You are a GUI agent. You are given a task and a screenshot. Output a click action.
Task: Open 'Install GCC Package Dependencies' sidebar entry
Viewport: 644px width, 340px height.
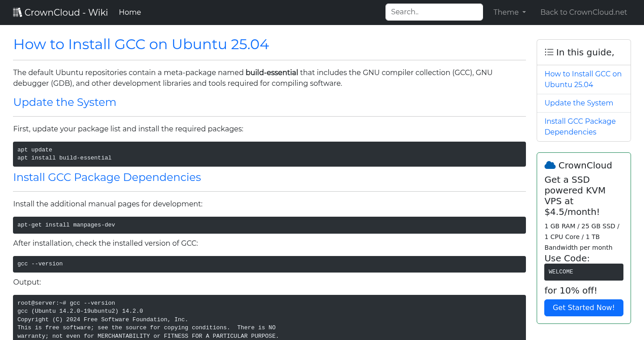click(x=580, y=126)
